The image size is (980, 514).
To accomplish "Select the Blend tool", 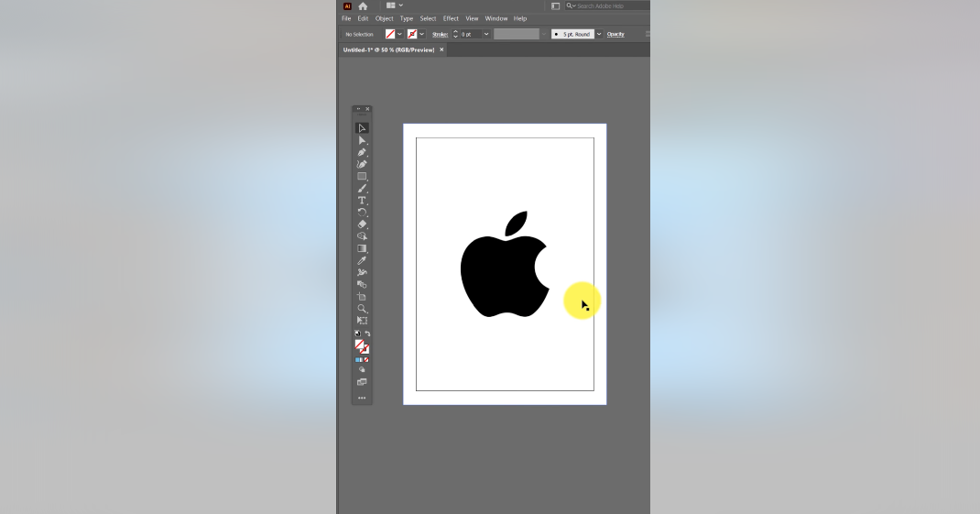I will click(x=362, y=285).
